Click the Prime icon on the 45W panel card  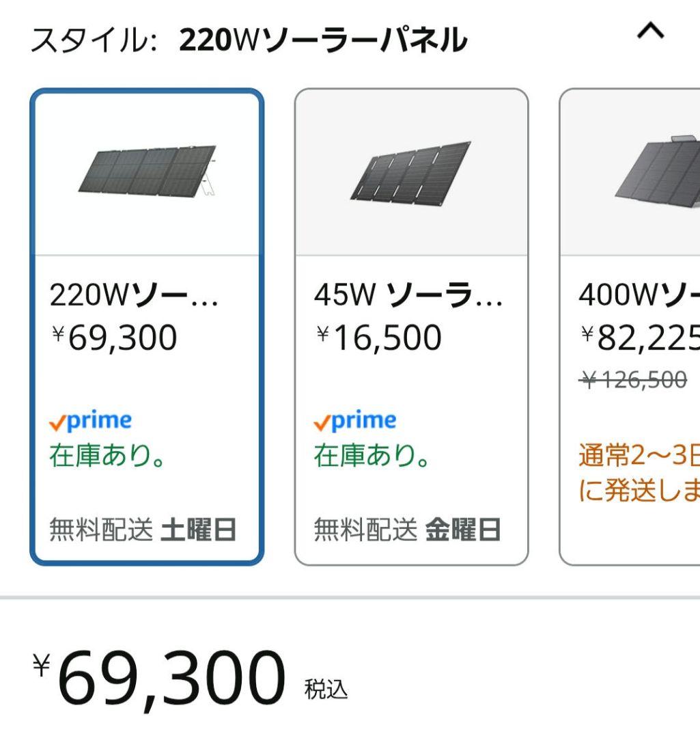click(355, 420)
